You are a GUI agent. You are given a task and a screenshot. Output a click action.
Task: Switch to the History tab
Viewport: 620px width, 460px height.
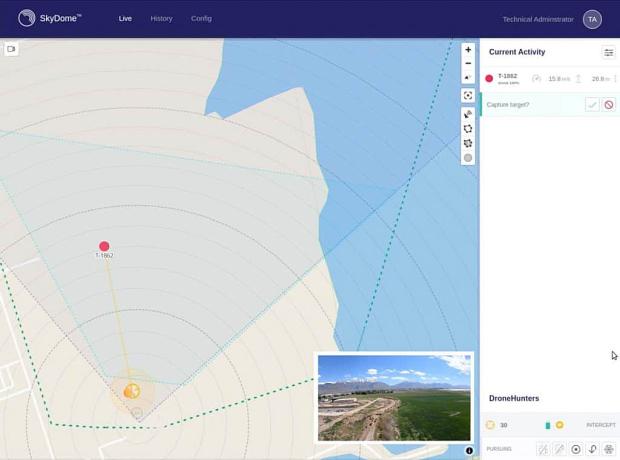pyautogui.click(x=161, y=19)
